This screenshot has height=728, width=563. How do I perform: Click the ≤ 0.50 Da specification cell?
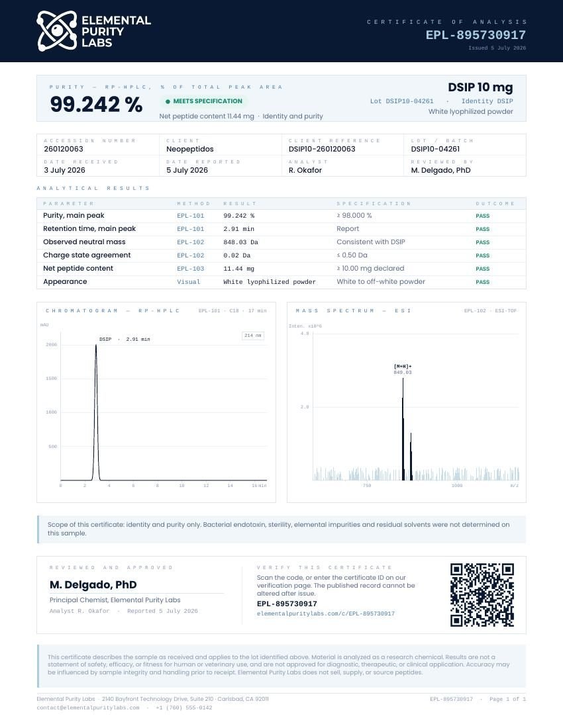tap(352, 255)
